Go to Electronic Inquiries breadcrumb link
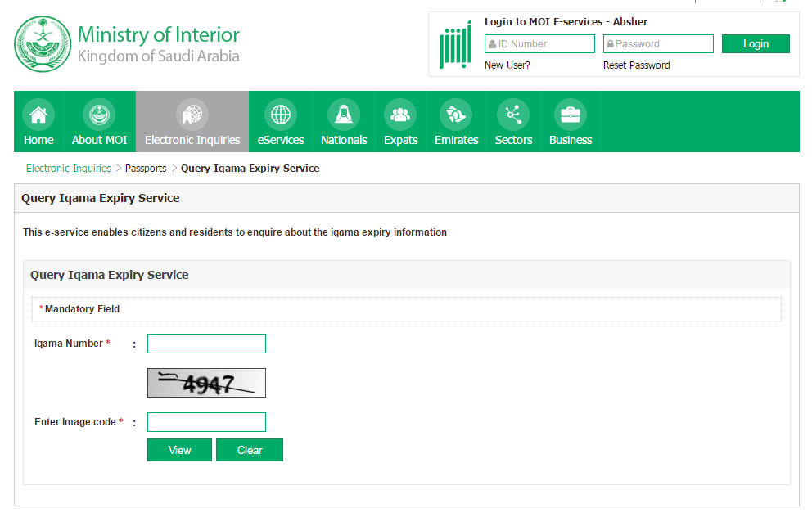812x517 pixels. 69,169
